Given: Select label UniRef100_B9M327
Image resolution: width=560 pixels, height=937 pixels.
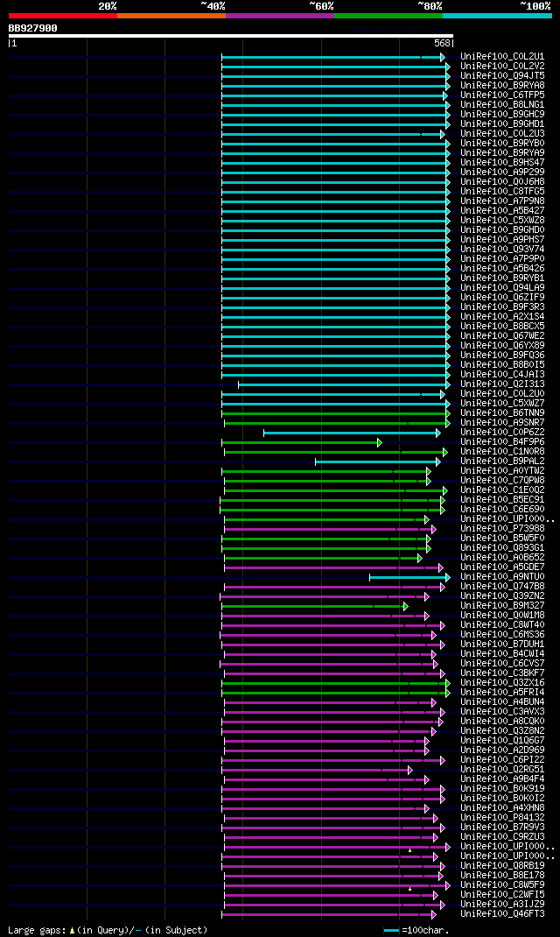Looking at the screenshot, I should (x=502, y=606).
